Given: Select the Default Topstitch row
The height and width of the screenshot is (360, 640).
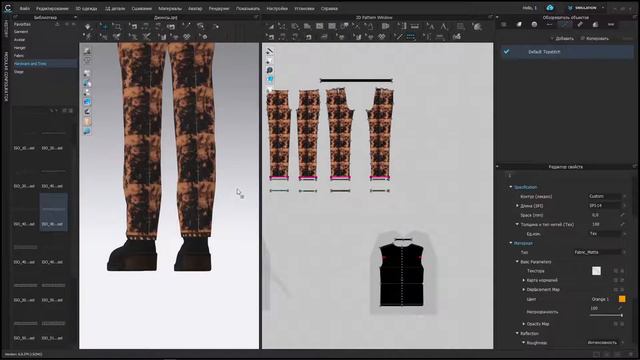Looking at the screenshot, I should [567, 52].
